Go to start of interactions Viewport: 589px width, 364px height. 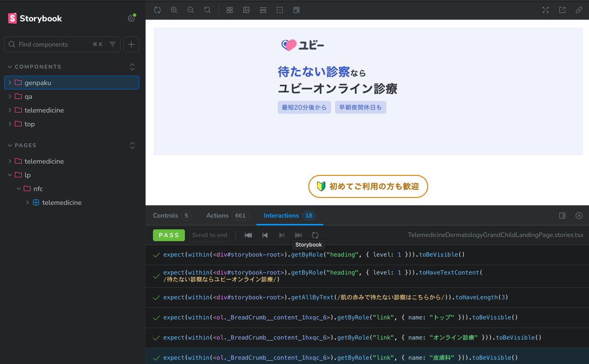(248, 235)
